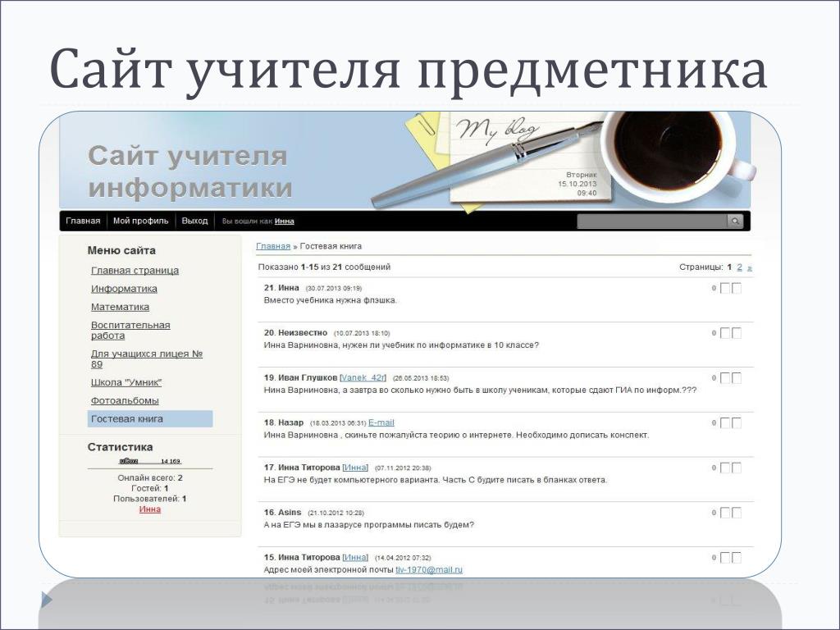Screen dimensions: 840x630
Task: Open the [Инна] link in message 17
Action: 355,468
